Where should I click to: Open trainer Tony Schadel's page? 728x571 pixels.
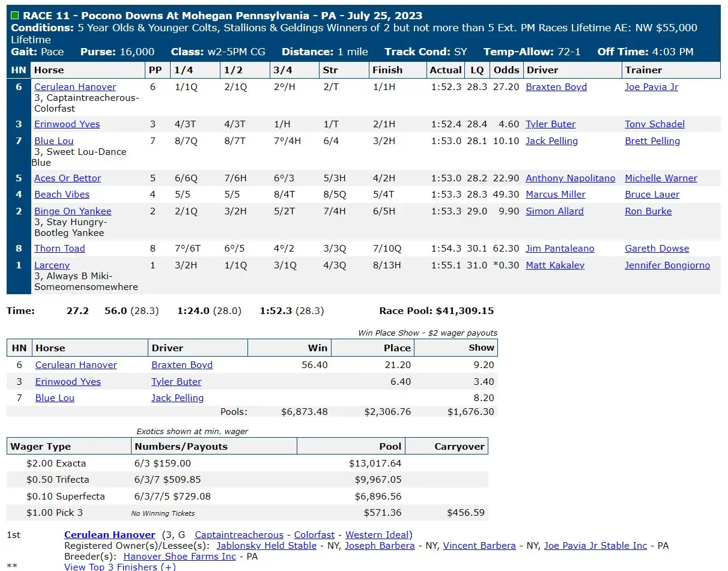point(655,124)
